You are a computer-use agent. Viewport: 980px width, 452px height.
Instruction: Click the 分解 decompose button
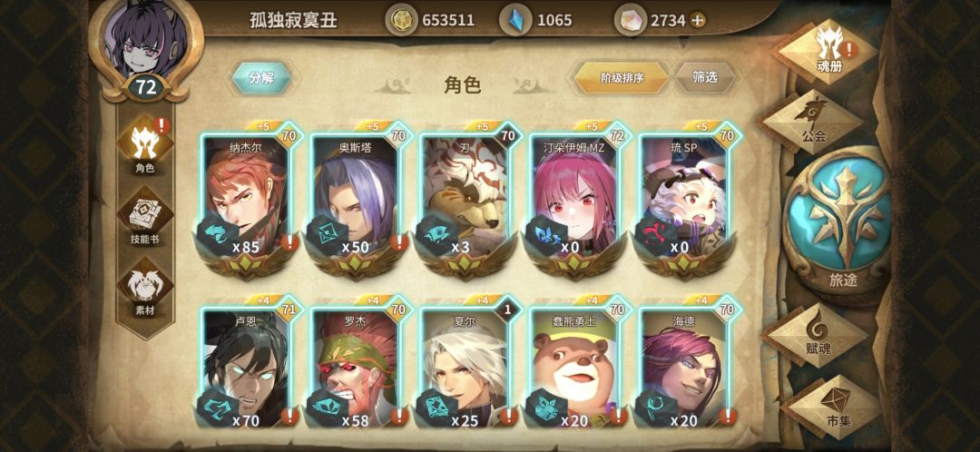[x=261, y=78]
